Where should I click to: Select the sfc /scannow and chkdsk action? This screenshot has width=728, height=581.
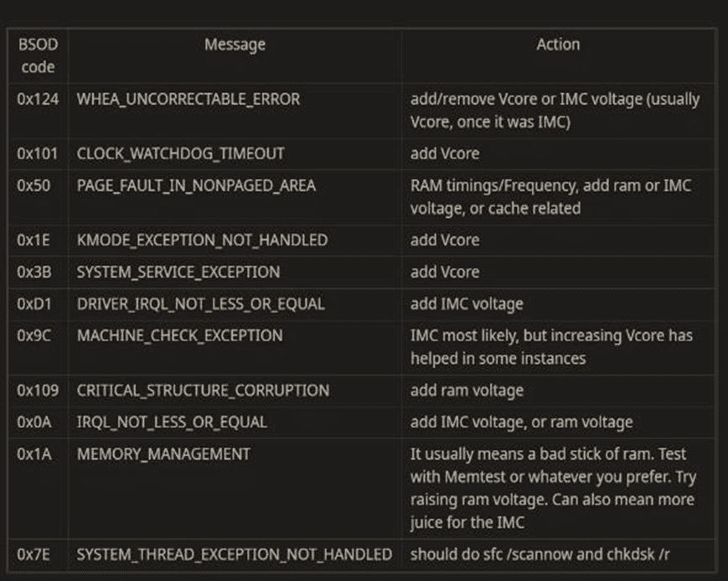(540, 554)
